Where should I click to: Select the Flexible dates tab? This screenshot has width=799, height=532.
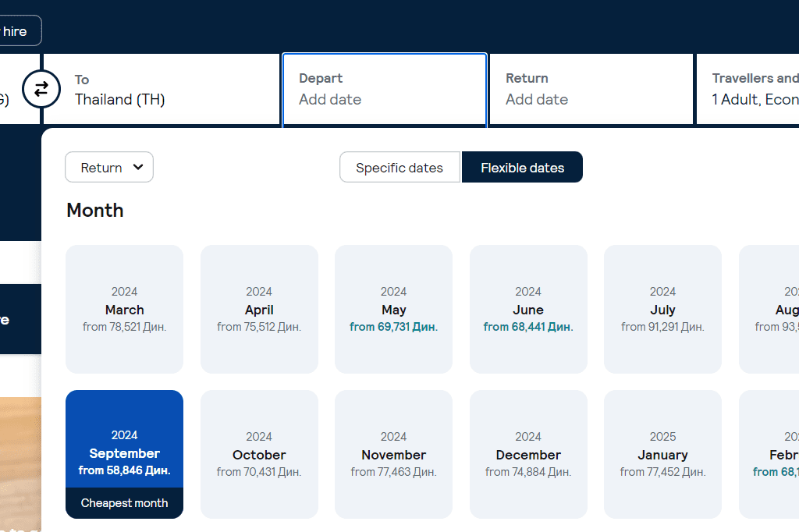(x=522, y=167)
